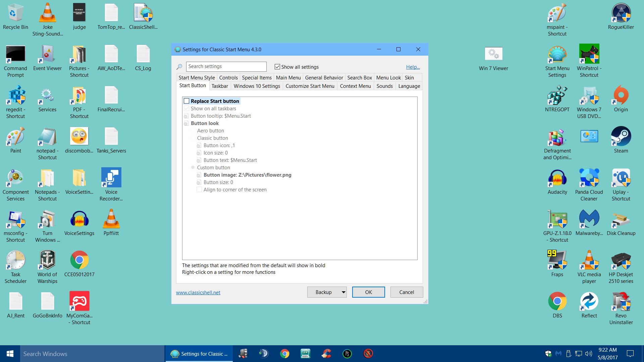Switch to the Taskbar tab
Screen dimensions: 644x362
pos(220,86)
